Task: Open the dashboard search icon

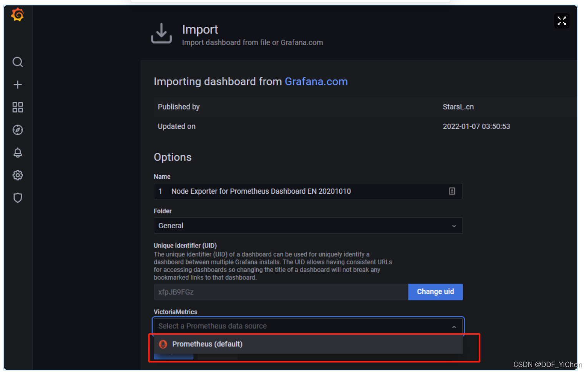Action: (x=18, y=62)
